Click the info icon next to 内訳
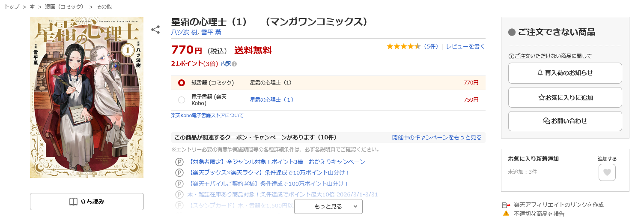 234,64
